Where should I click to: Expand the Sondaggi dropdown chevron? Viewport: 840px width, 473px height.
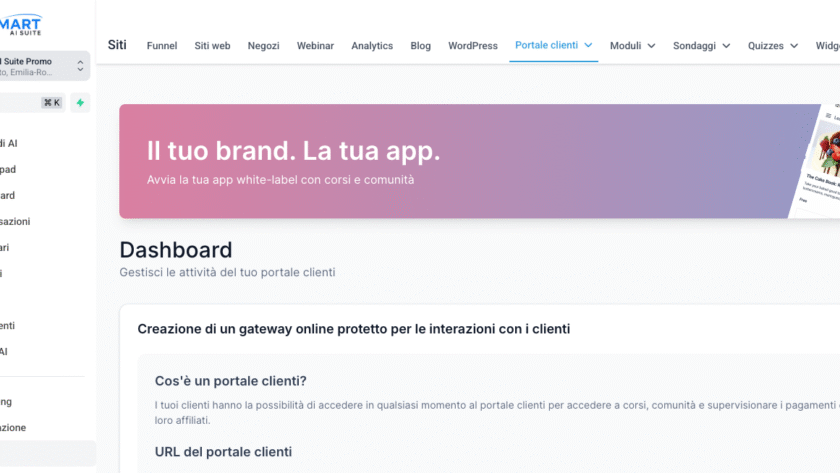[x=726, y=46]
